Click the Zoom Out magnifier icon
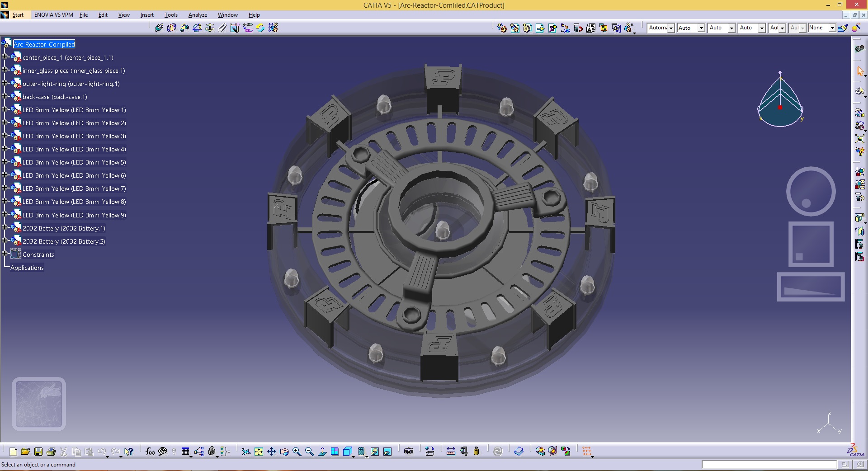868x471 pixels. pos(310,451)
